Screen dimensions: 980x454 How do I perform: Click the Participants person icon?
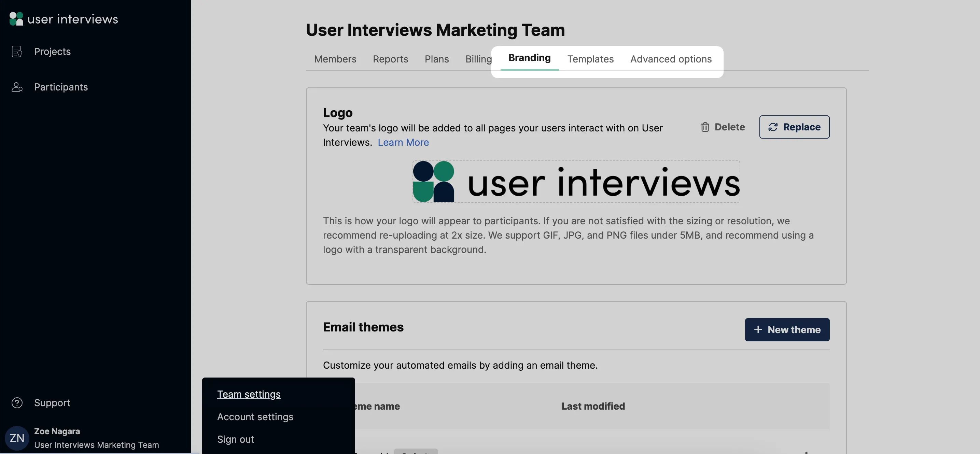coord(17,87)
